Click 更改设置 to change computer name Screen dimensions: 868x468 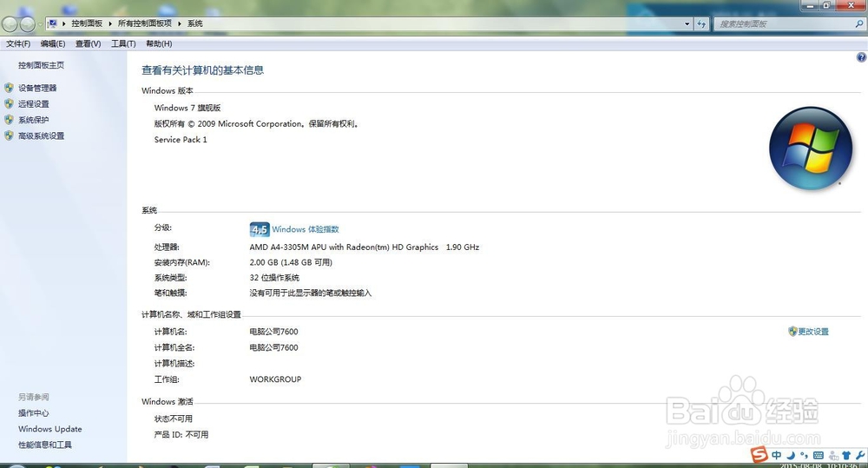[813, 332]
